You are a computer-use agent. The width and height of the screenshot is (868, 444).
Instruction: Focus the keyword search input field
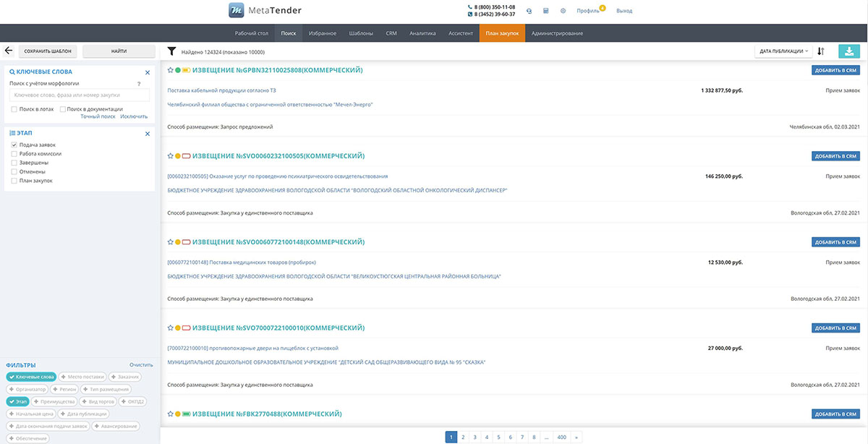coord(80,95)
